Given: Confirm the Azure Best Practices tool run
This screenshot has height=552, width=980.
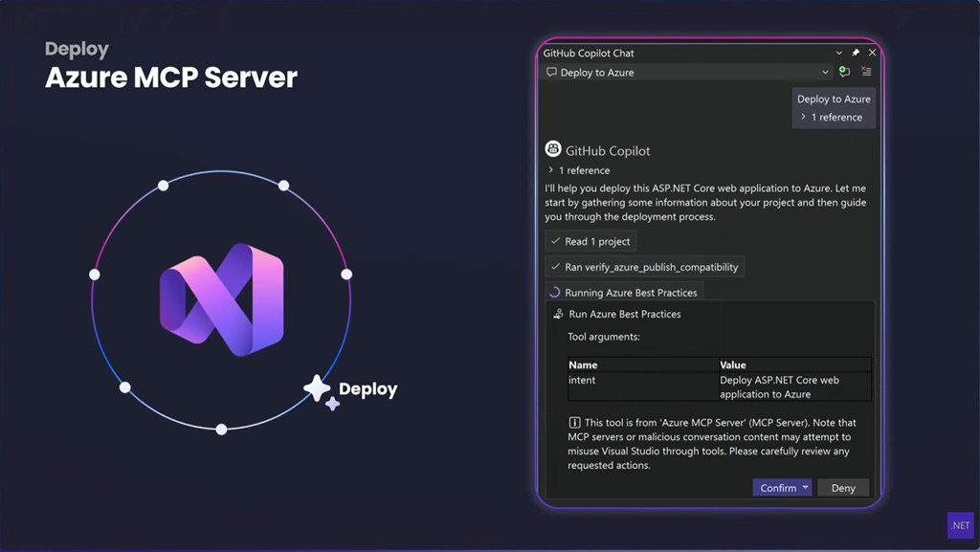Looking at the screenshot, I should [x=777, y=488].
